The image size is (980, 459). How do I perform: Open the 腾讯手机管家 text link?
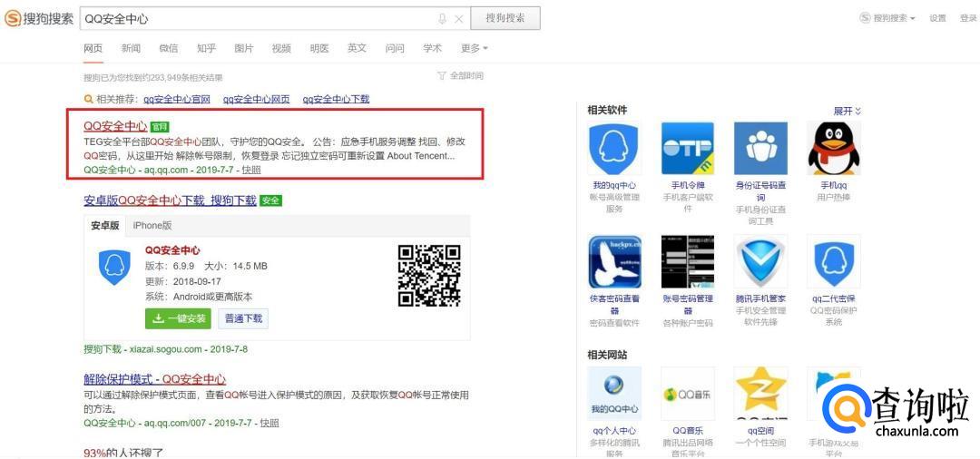coord(760,298)
